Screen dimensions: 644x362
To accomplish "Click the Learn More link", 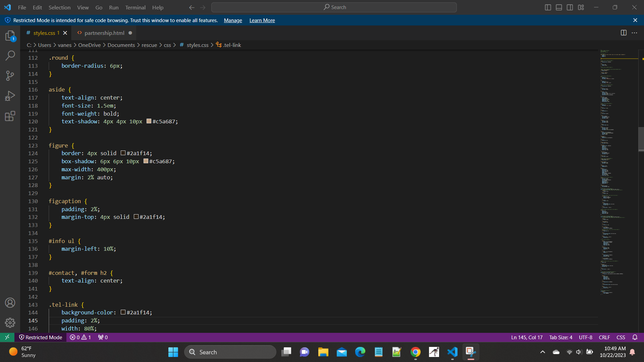I will [262, 20].
